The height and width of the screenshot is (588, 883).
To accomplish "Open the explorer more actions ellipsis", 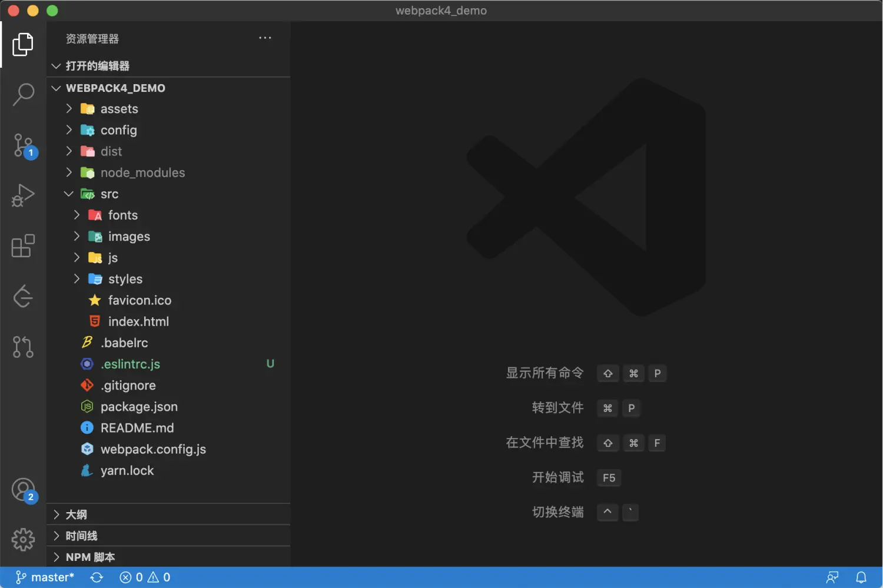I will [x=265, y=38].
